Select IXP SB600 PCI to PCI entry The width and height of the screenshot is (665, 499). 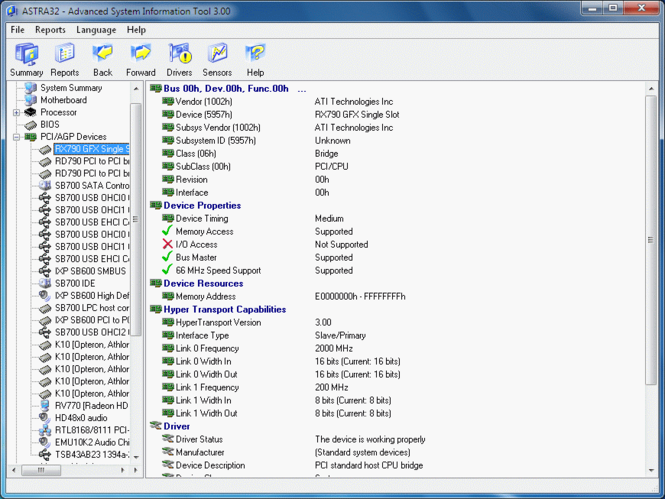92,320
